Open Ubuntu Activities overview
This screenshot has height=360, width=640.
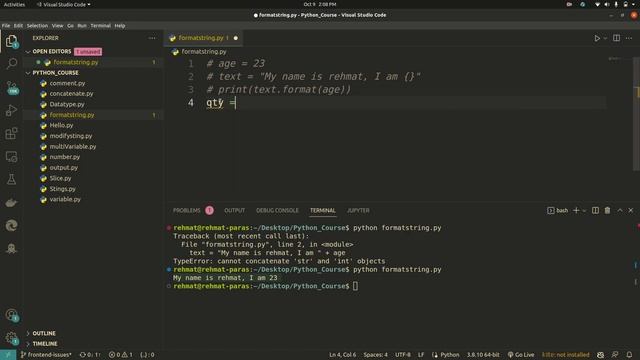(x=14, y=4)
